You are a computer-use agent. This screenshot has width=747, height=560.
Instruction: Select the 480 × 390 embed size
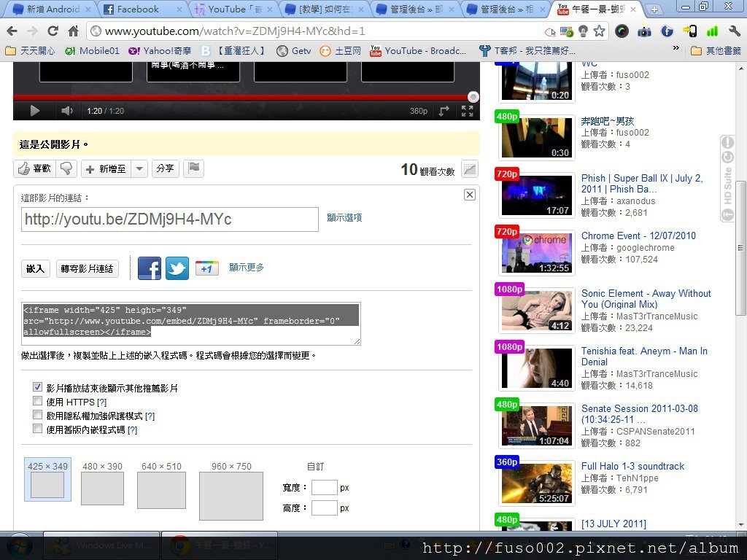[x=102, y=483]
